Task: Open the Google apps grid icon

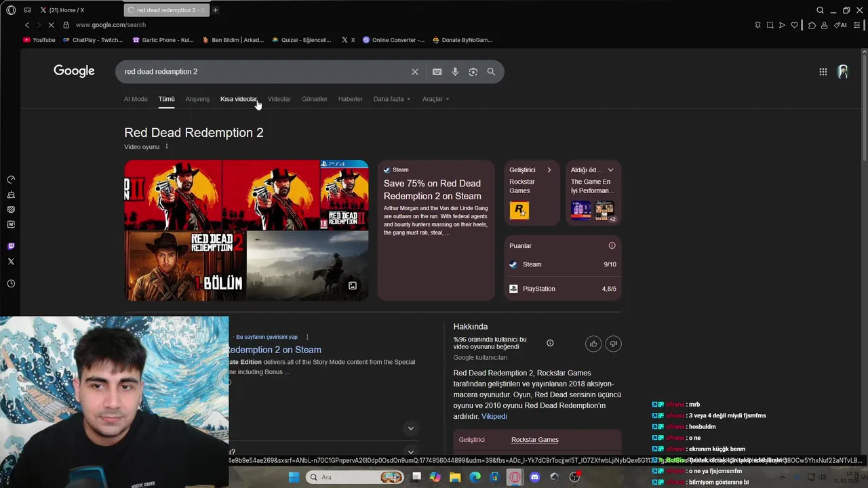Action: [823, 72]
